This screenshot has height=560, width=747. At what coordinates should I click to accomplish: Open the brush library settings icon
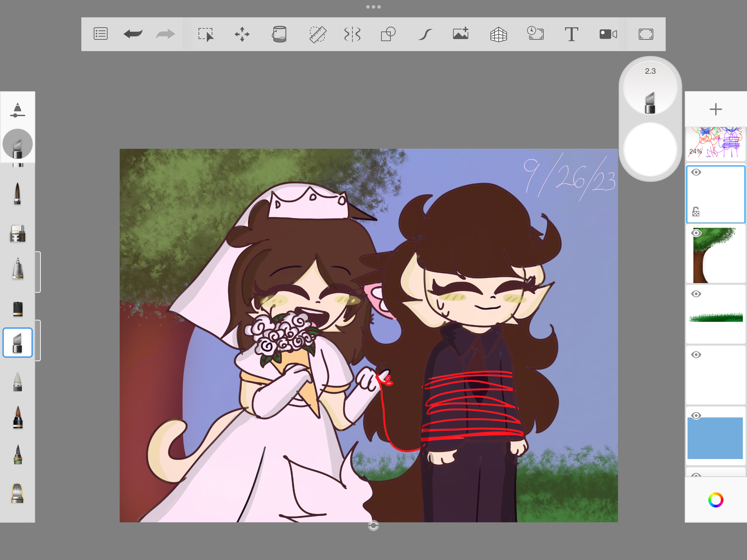click(17, 110)
